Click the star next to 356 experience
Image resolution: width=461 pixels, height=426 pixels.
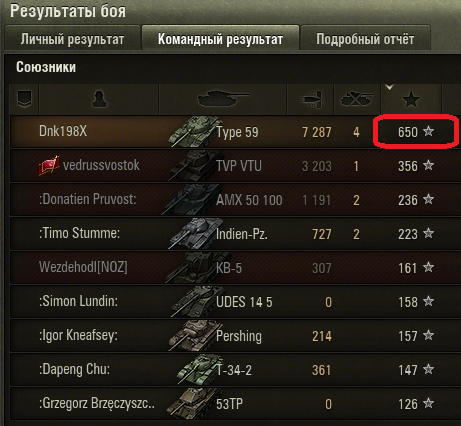[428, 165]
